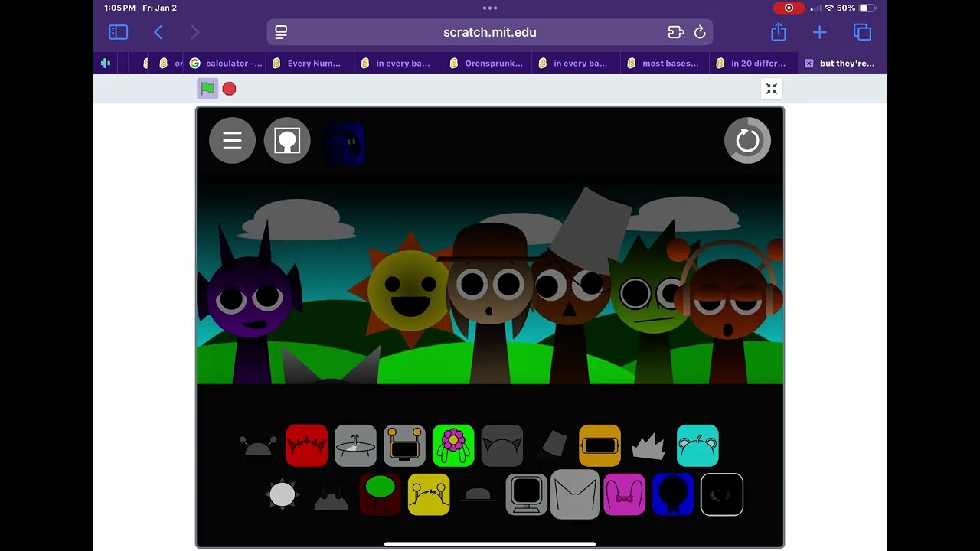Pick the gray computer monitor icon

tap(527, 494)
